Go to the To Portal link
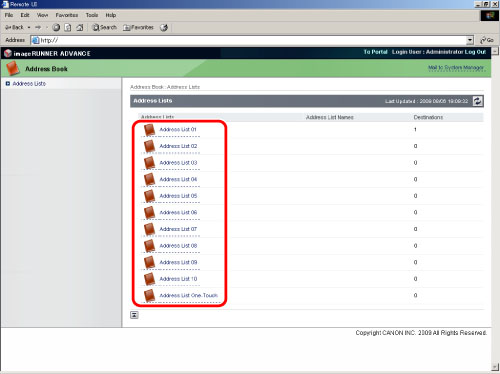The width and height of the screenshot is (500, 374). [x=376, y=52]
